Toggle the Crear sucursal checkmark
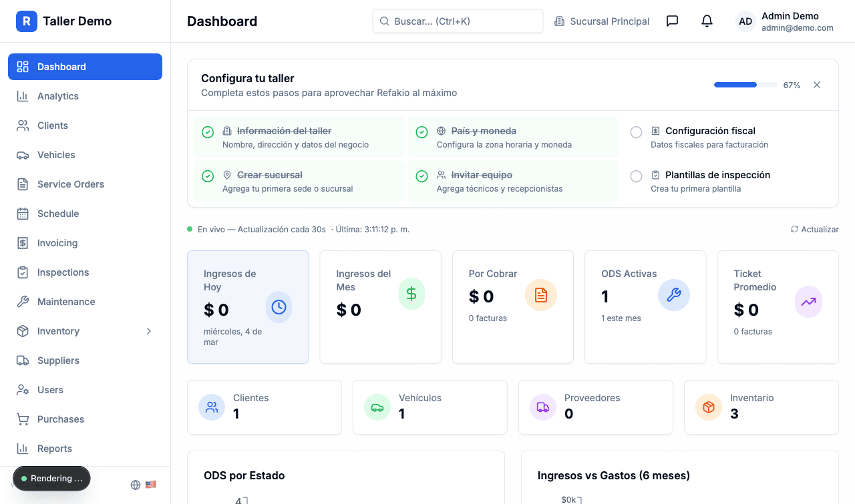 pyautogui.click(x=208, y=176)
